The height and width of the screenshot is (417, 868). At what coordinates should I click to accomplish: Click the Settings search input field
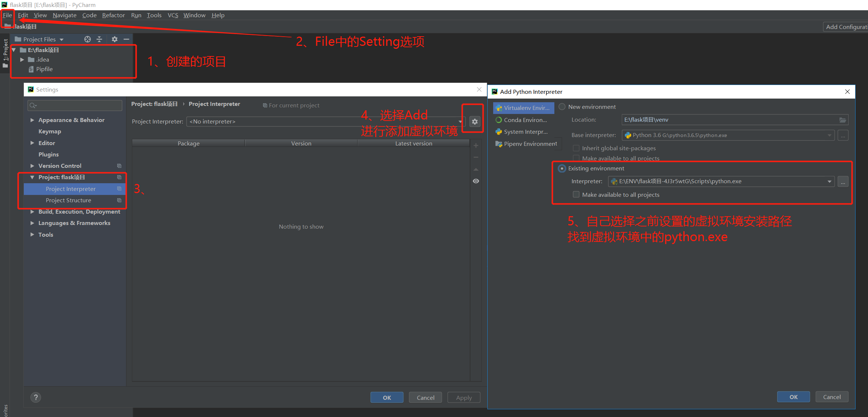(75, 106)
